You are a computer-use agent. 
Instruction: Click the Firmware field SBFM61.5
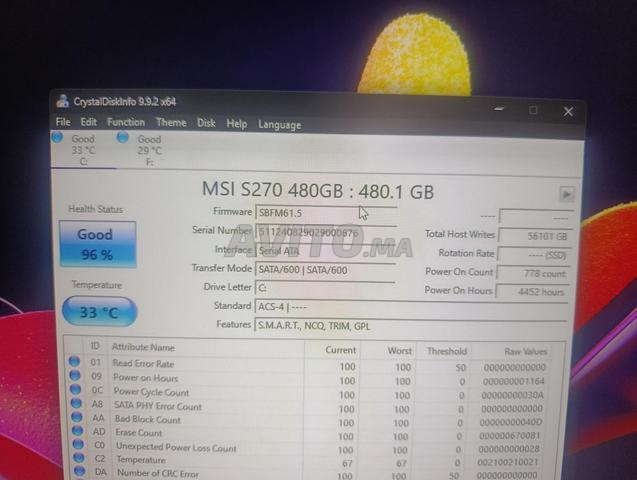(326, 212)
